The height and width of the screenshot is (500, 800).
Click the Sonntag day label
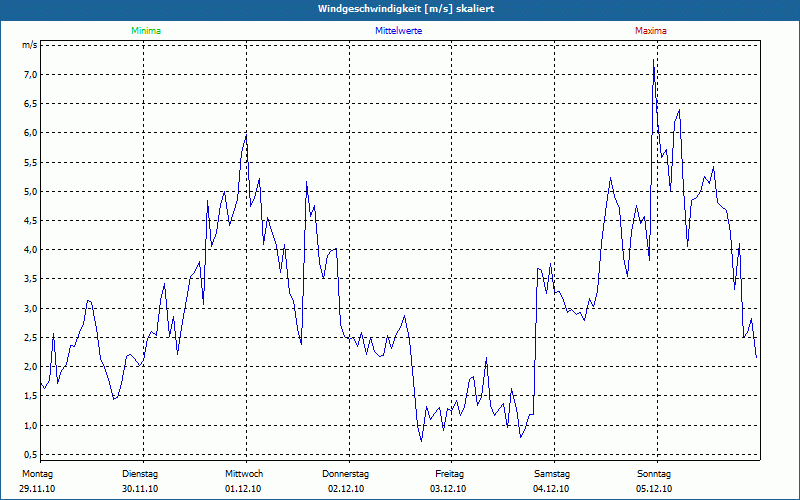point(654,474)
